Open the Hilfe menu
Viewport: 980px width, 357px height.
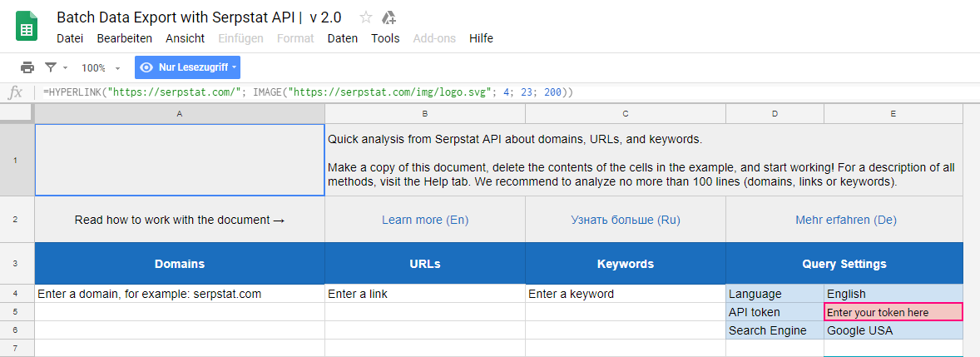[481, 38]
